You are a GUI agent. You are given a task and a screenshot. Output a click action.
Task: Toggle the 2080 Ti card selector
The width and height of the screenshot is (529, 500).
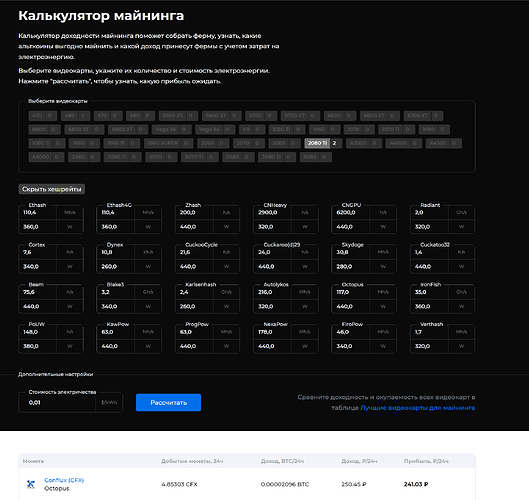click(x=317, y=143)
